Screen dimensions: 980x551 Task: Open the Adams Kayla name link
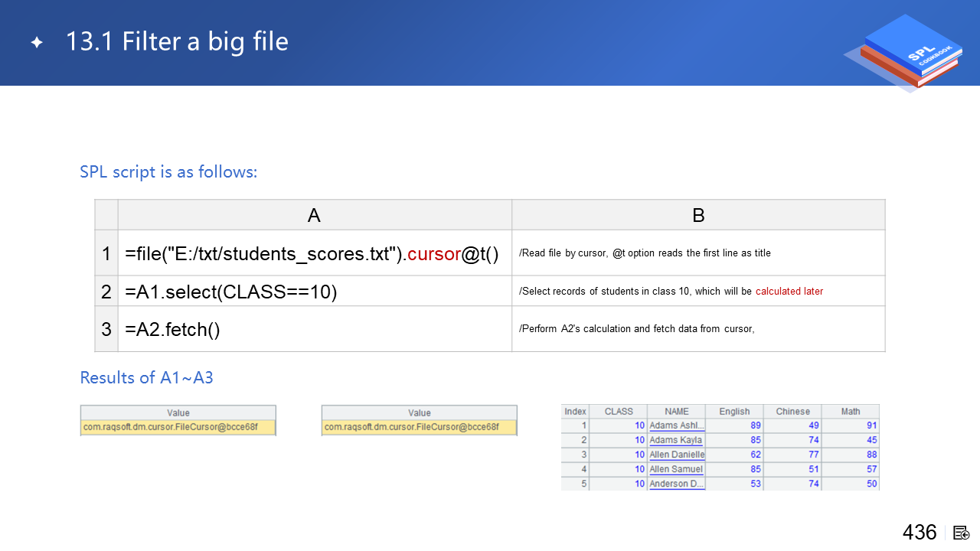pos(675,440)
